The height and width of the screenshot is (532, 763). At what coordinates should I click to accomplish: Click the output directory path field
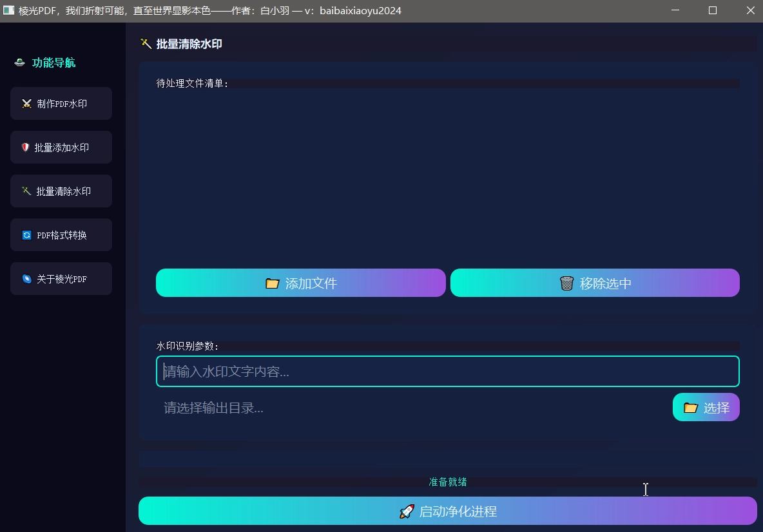(x=412, y=408)
